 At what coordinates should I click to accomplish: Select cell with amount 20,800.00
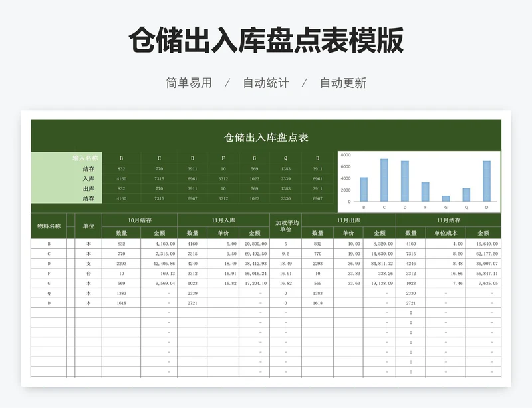coord(255,244)
